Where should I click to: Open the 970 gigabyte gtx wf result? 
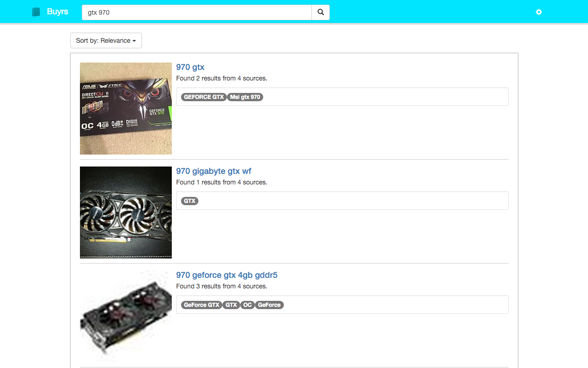[x=214, y=171]
